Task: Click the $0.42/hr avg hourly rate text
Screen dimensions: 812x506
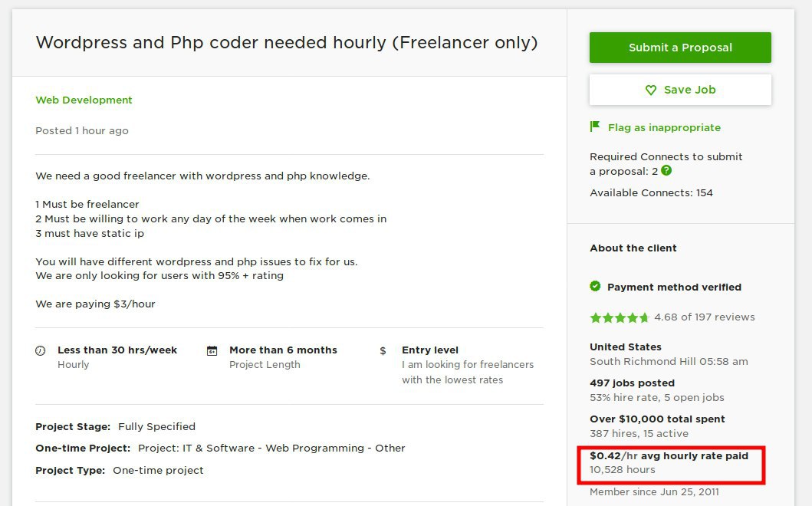Action: coord(669,455)
